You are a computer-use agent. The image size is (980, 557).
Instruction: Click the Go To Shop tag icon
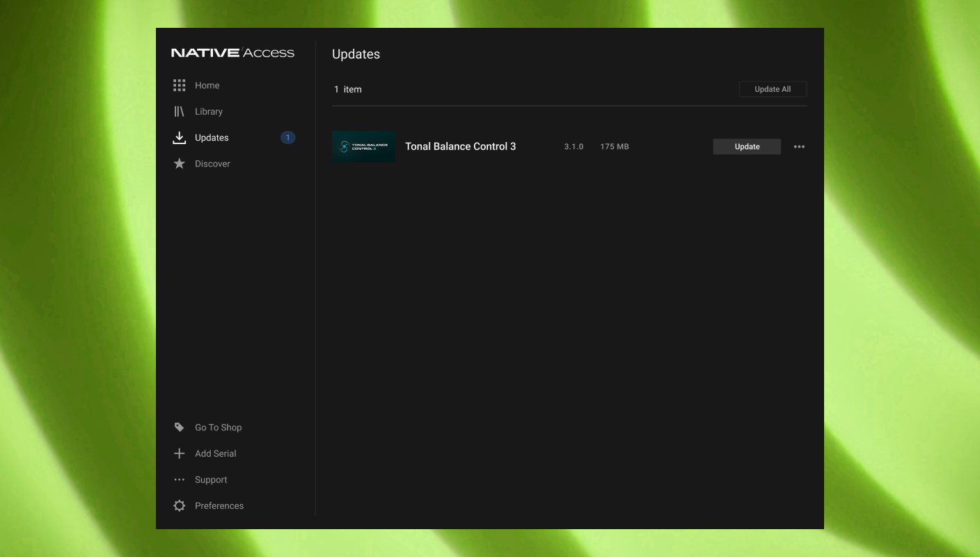180,427
